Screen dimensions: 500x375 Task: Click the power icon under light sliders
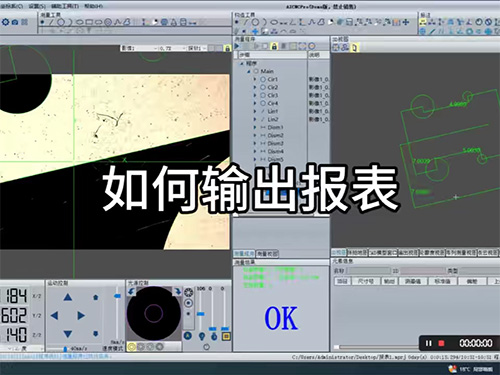(x=206, y=347)
